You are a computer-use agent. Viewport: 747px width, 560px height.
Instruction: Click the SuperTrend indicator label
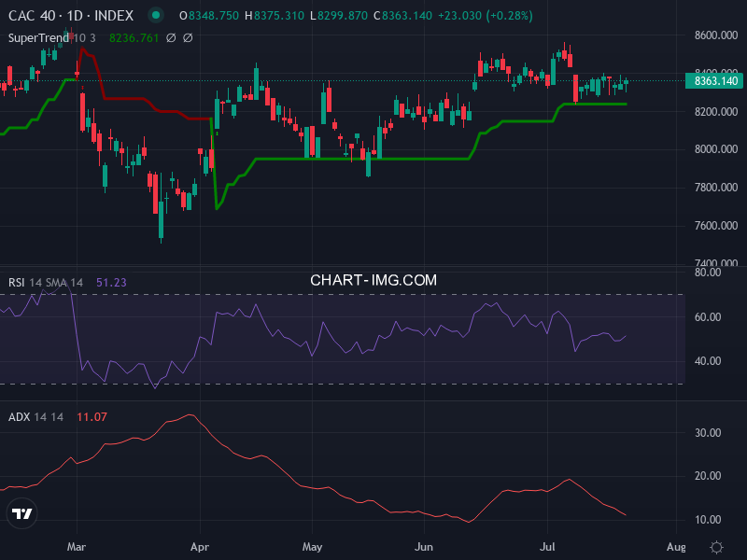38,37
